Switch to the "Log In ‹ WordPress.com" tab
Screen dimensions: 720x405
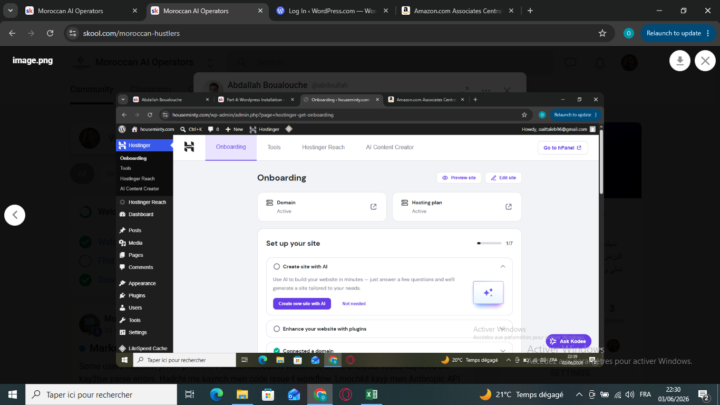tap(332, 11)
